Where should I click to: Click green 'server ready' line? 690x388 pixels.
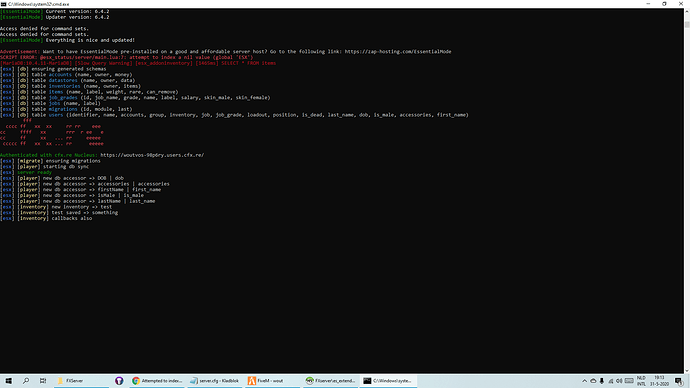[x=26, y=172]
